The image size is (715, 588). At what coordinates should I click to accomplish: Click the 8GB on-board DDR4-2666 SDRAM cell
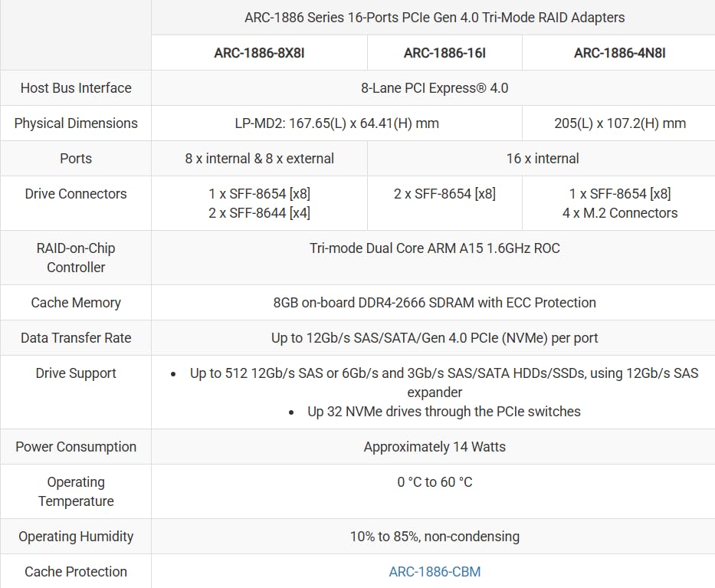pyautogui.click(x=435, y=303)
